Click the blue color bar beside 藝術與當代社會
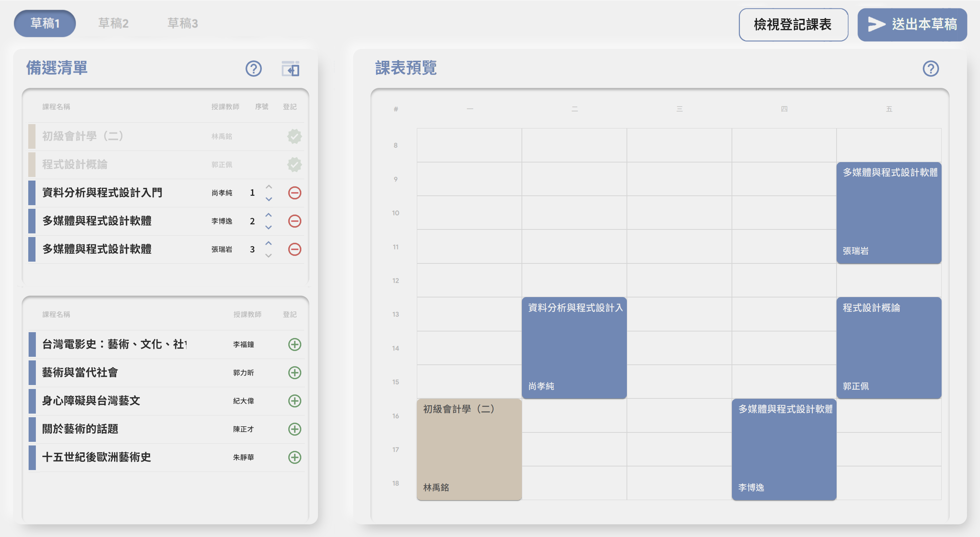980x537 pixels. coord(32,372)
